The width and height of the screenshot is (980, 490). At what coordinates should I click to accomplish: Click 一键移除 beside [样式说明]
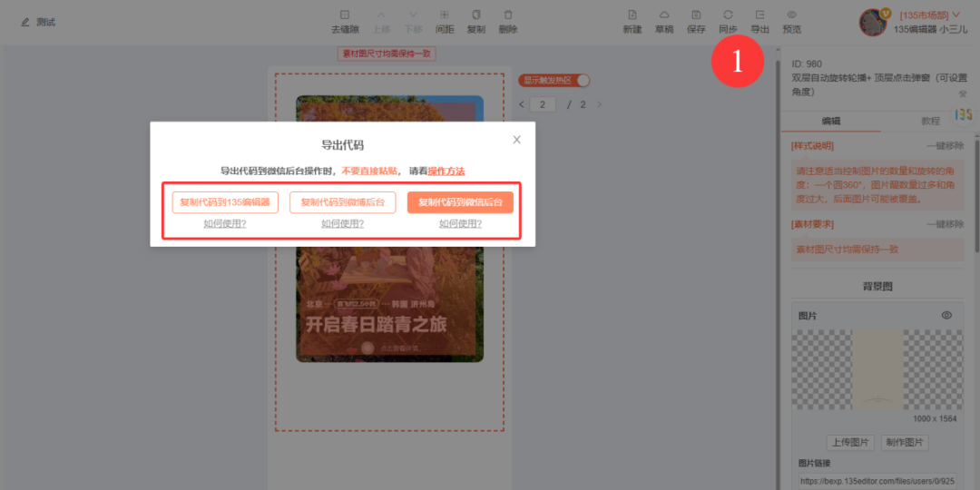pyautogui.click(x=945, y=145)
